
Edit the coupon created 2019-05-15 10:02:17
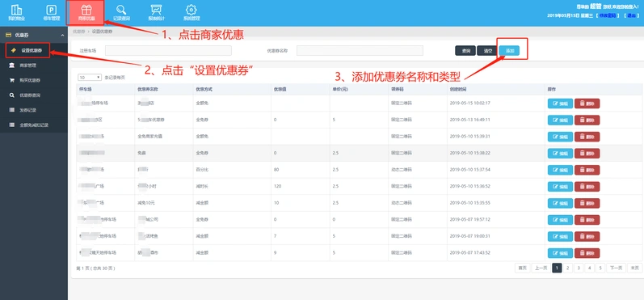(560, 104)
